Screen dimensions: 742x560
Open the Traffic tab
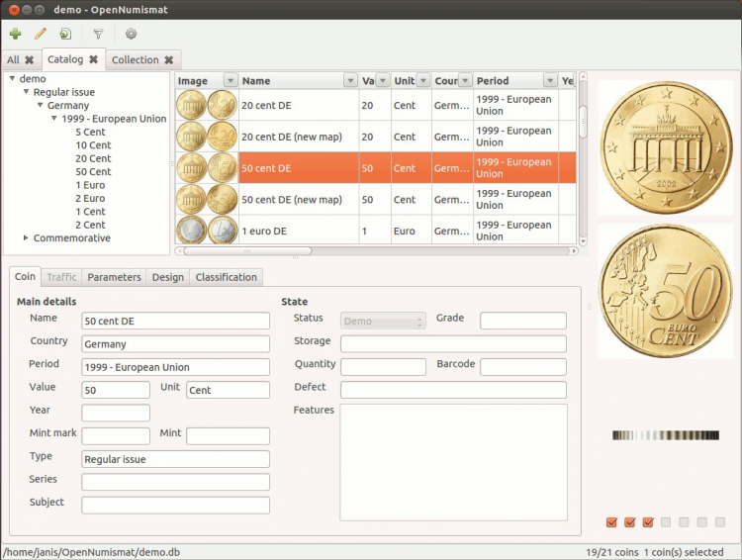pyautogui.click(x=61, y=277)
